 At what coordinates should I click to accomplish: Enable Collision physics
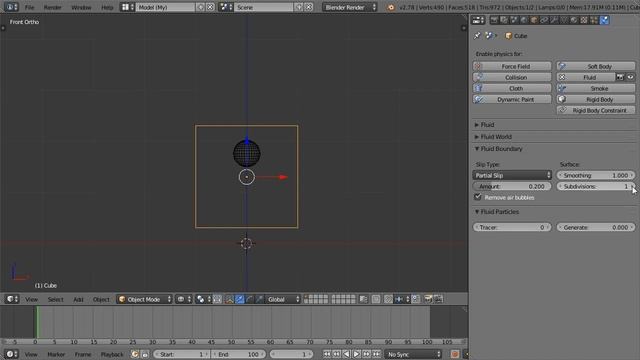(x=512, y=77)
